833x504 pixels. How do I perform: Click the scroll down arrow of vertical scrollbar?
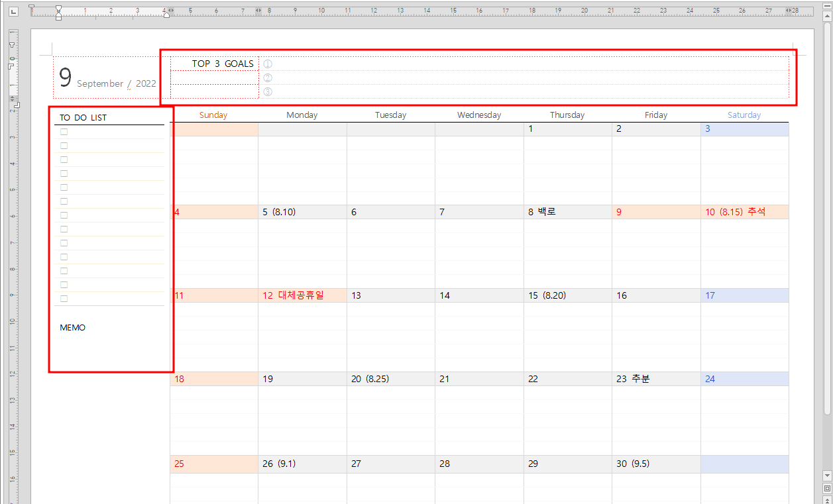coord(827,476)
